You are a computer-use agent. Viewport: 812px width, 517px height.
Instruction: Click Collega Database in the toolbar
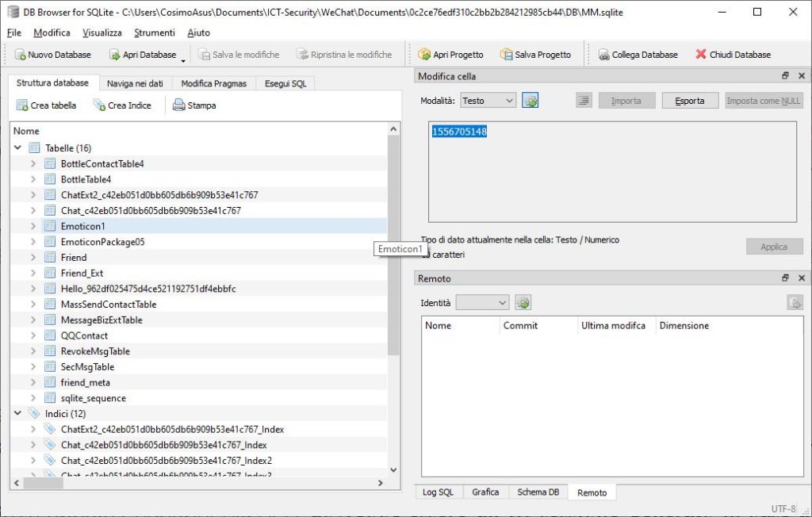(x=638, y=55)
